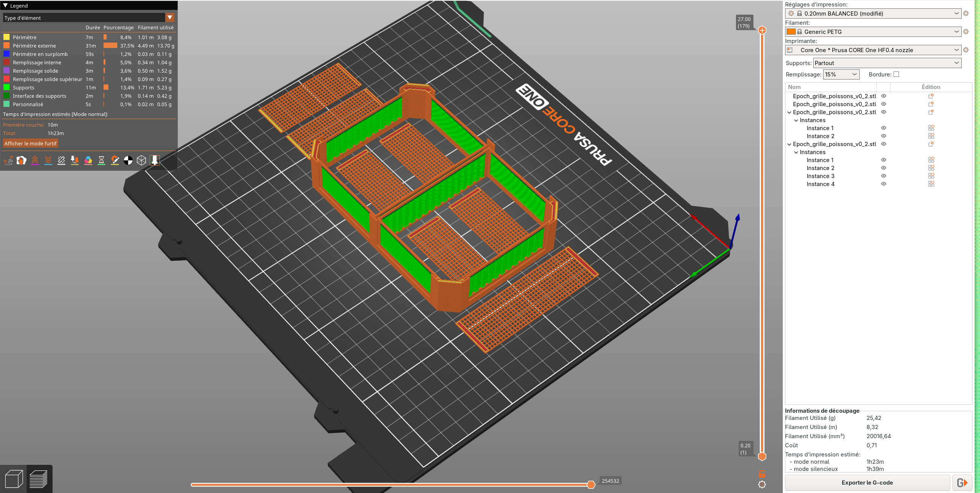Image resolution: width=980 pixels, height=493 pixels.
Task: Open the Supports Partout dropdown
Action: (x=887, y=63)
